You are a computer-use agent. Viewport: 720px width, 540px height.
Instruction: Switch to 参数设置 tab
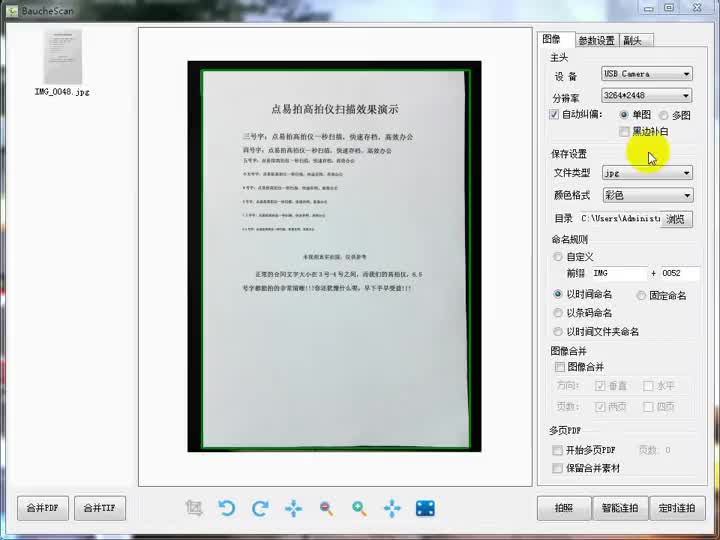pyautogui.click(x=596, y=40)
